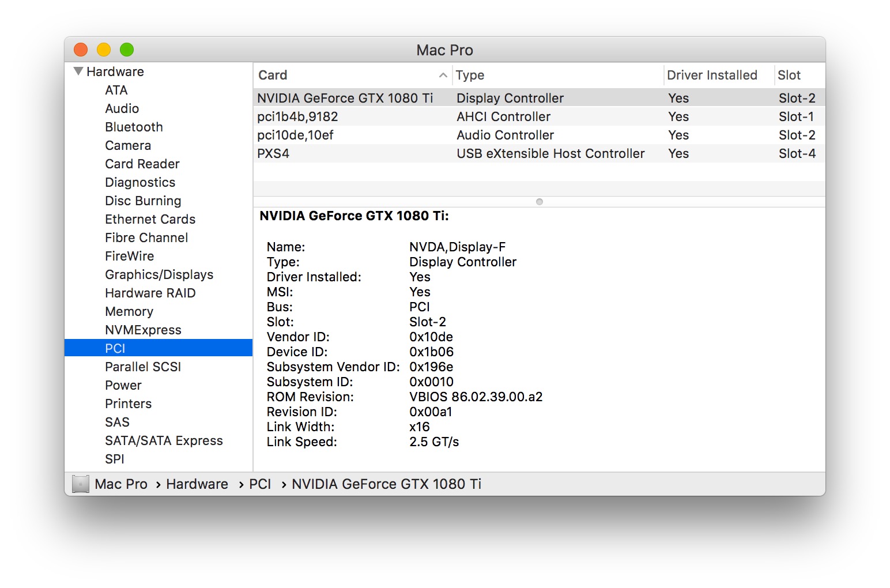Image resolution: width=890 pixels, height=588 pixels.
Task: Open SATA/SATA Express section
Action: coord(164,440)
